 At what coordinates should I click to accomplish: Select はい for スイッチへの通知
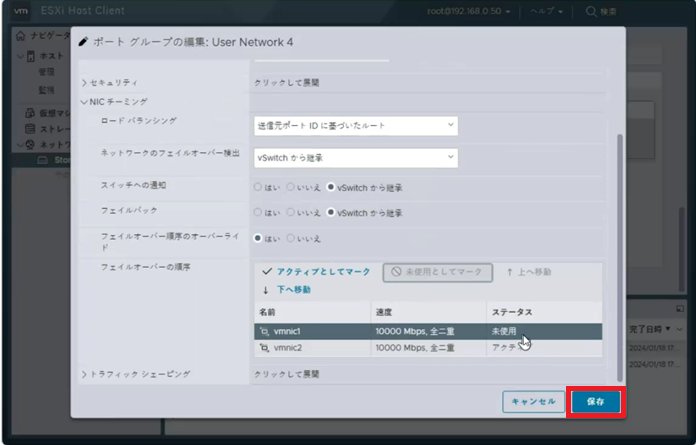point(257,187)
